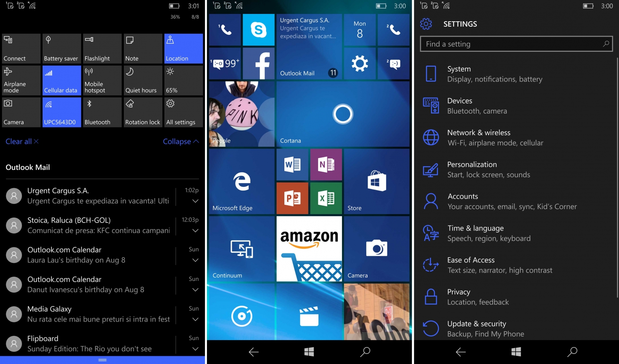Adjust the 65% brightness quick action

click(183, 80)
